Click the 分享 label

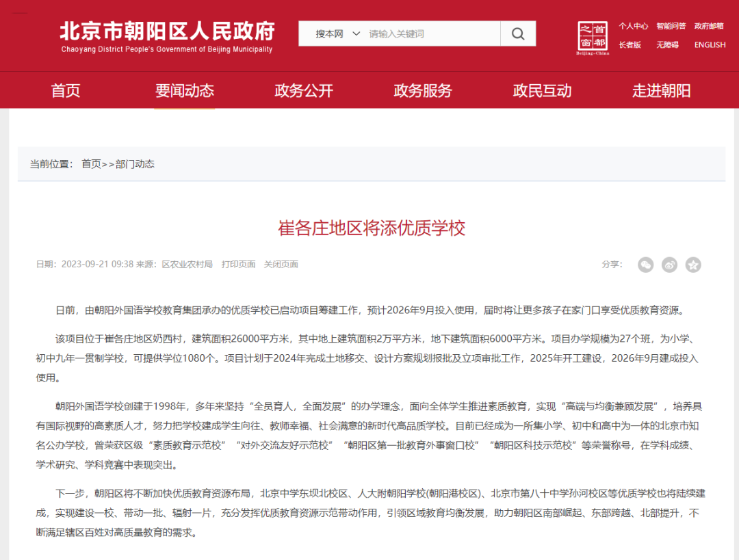tap(612, 264)
